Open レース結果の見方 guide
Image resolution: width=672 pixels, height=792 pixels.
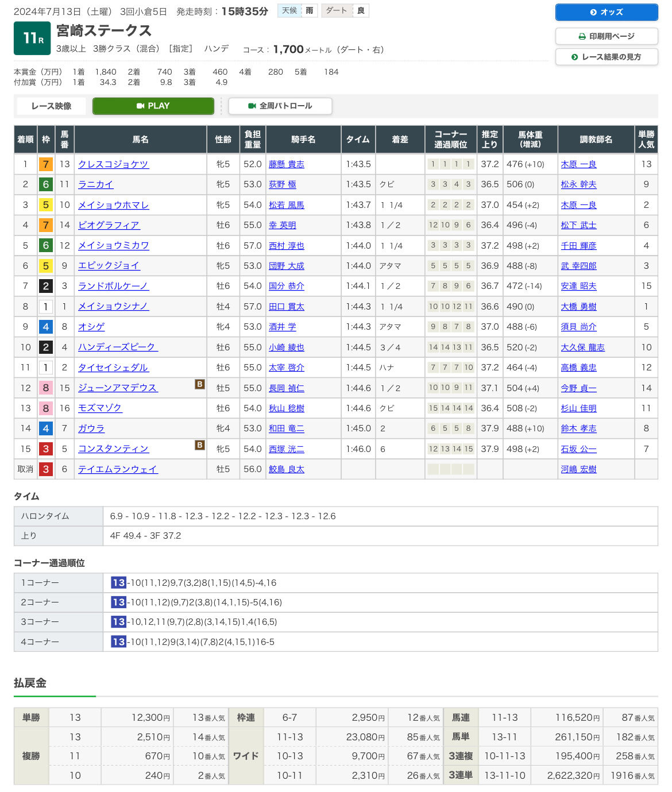(607, 57)
